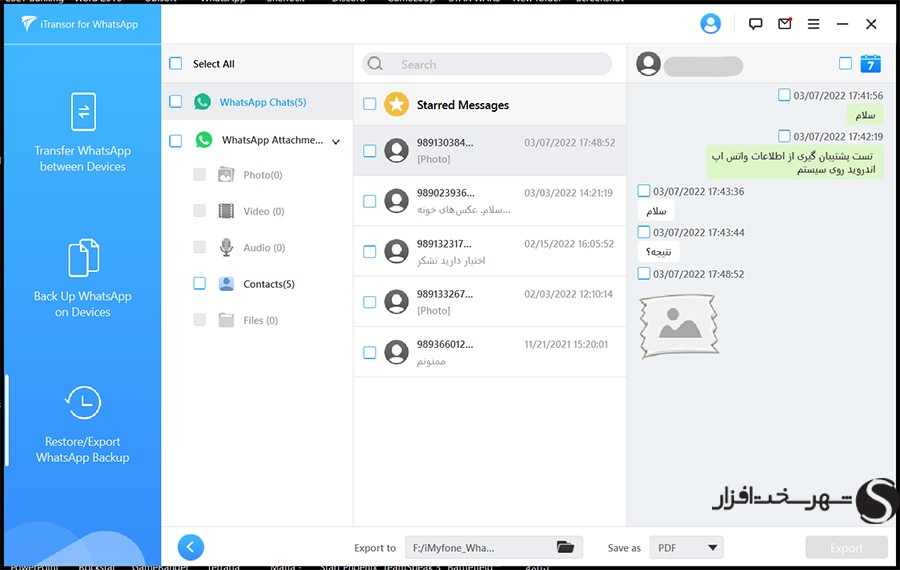Select Video (0) category
Image resolution: width=900 pixels, height=570 pixels.
click(x=263, y=211)
